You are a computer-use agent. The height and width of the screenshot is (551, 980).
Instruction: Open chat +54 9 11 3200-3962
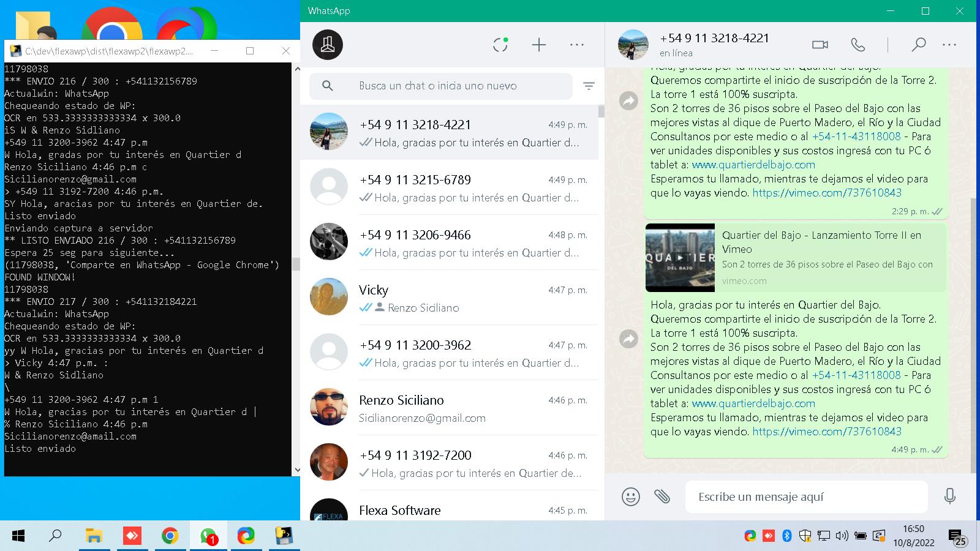449,353
